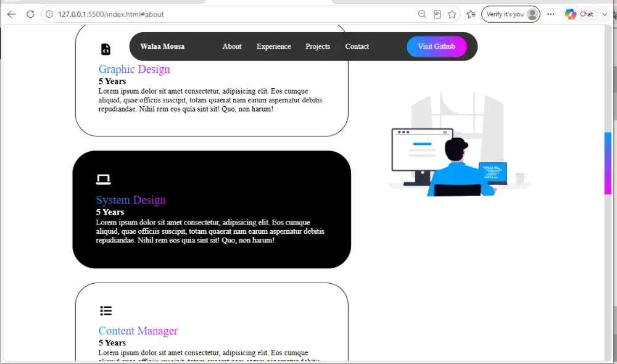
Task: Click the Lorem ipsum paragraph in System Design card
Action: tap(210, 231)
